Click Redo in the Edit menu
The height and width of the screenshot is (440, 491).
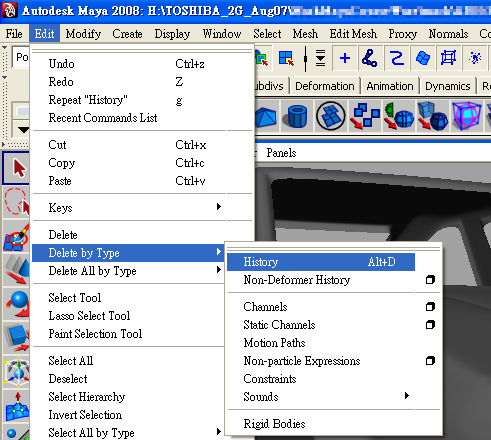142,82
